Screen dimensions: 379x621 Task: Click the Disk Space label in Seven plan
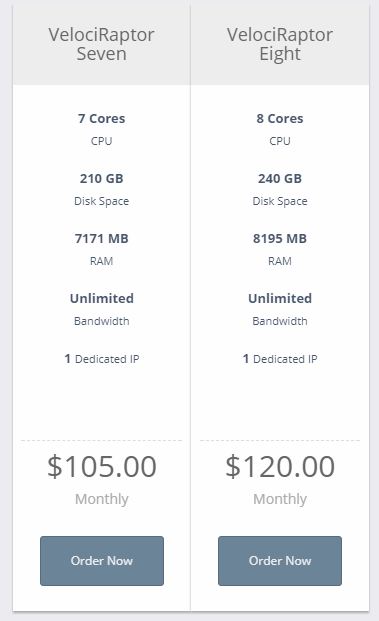(x=102, y=201)
